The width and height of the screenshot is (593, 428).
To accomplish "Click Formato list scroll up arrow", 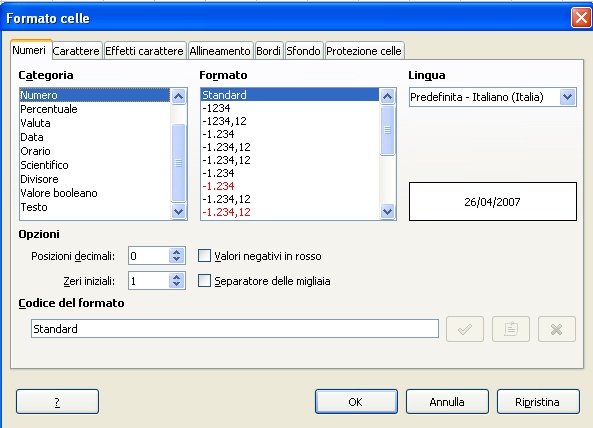I will tap(387, 96).
